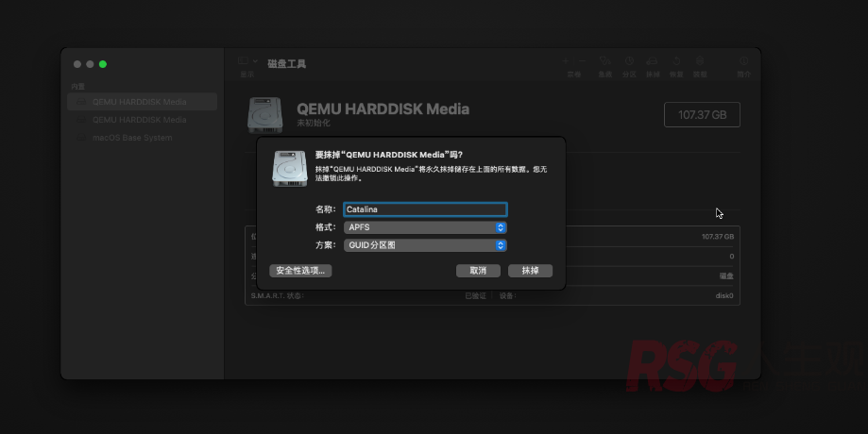The width and height of the screenshot is (868, 434).
Task: Open the 显示 view chevron dropdown
Action: pos(255,60)
